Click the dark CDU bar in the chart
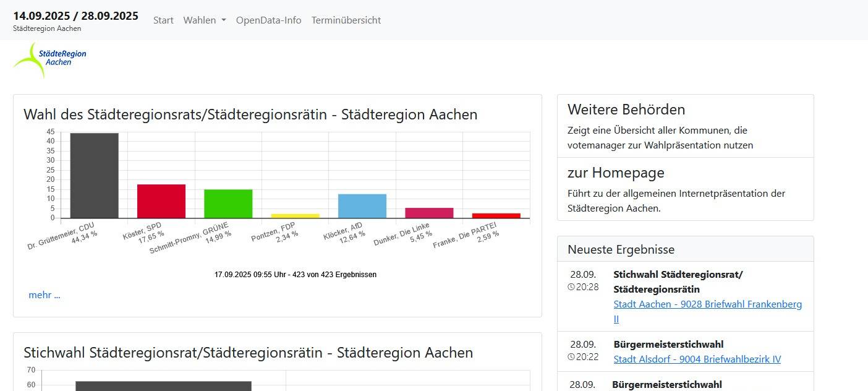This screenshot has width=868, height=391. pos(95,175)
